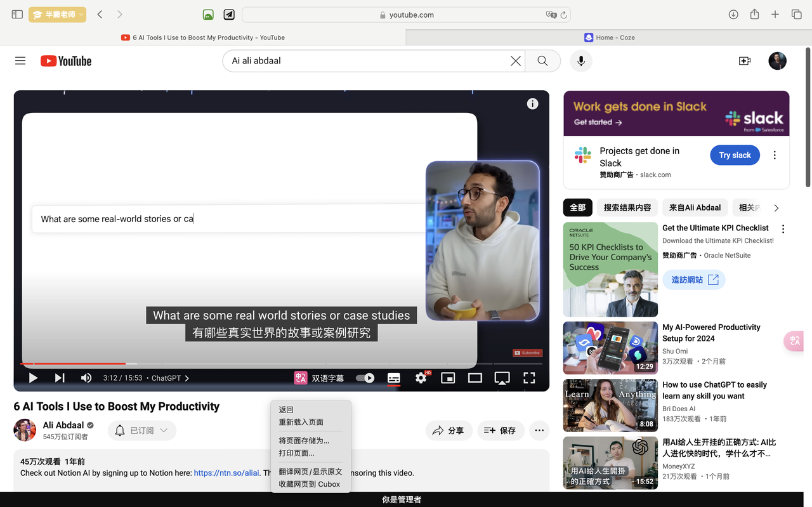Open the 半撇老师 profile dropdown in toolbar
Image resolution: width=812 pixels, height=507 pixels.
(57, 15)
